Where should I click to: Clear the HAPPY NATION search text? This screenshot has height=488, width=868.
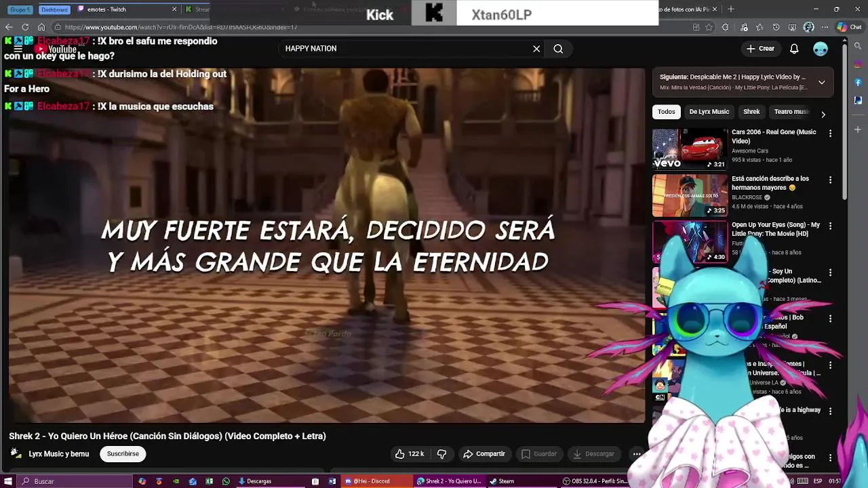[x=536, y=49]
